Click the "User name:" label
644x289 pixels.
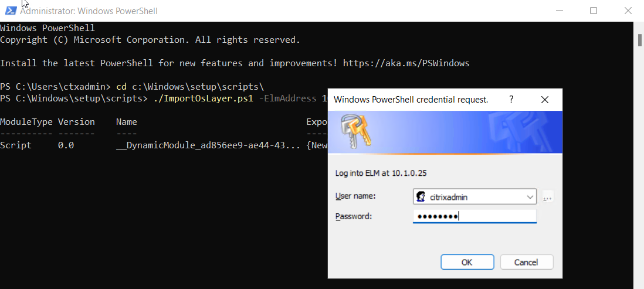tap(355, 196)
